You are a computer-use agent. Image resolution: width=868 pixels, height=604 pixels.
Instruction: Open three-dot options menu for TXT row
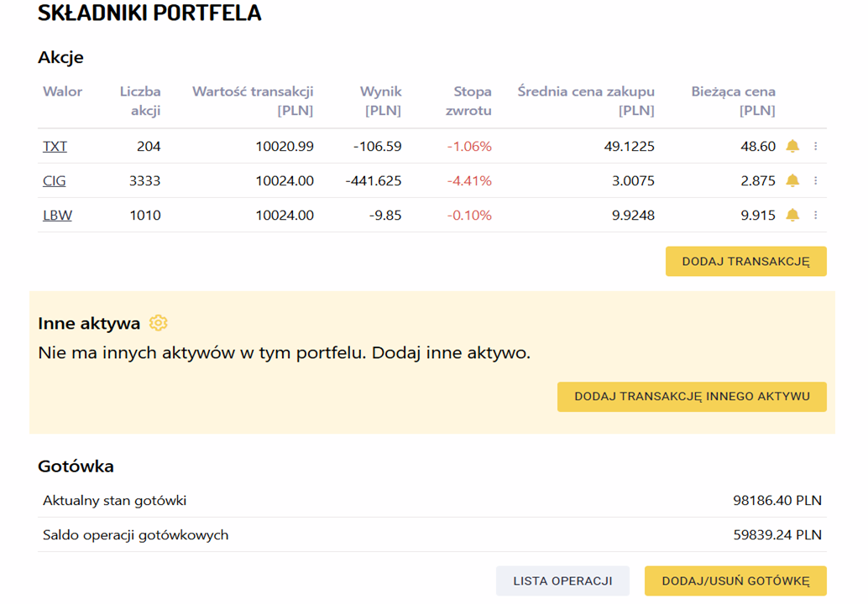coord(815,147)
